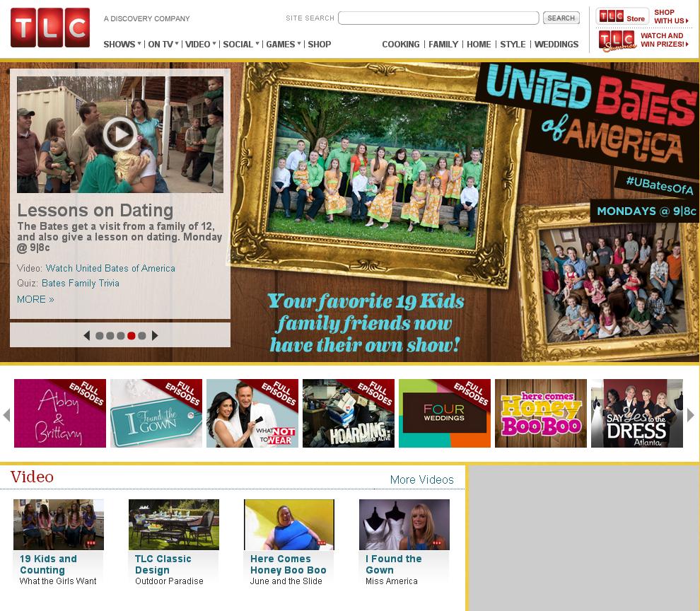
Task: Open the WEDDINGS section
Action: tap(556, 45)
